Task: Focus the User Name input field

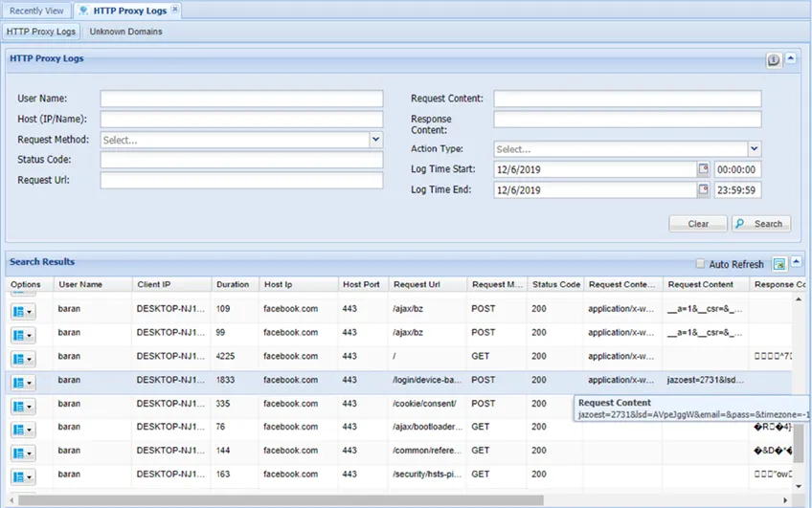Action: [x=242, y=99]
